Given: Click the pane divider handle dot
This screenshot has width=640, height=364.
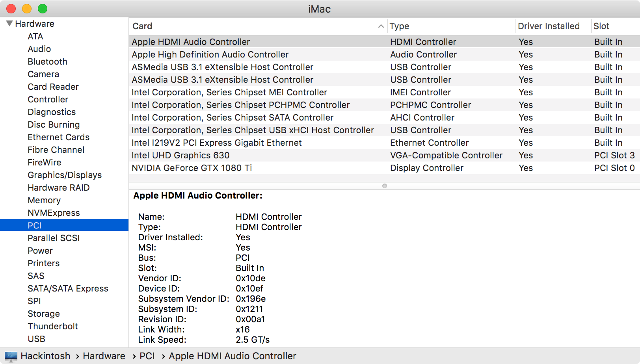Looking at the screenshot, I should [385, 186].
